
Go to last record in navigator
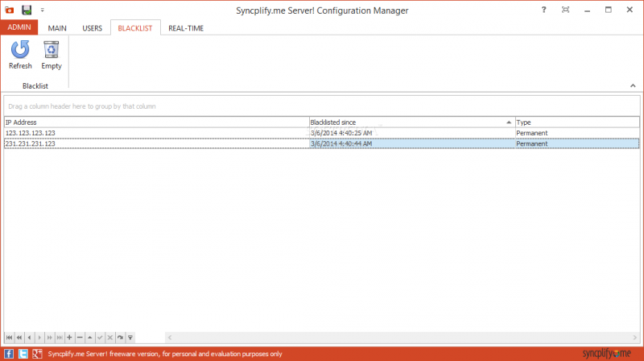coord(60,338)
